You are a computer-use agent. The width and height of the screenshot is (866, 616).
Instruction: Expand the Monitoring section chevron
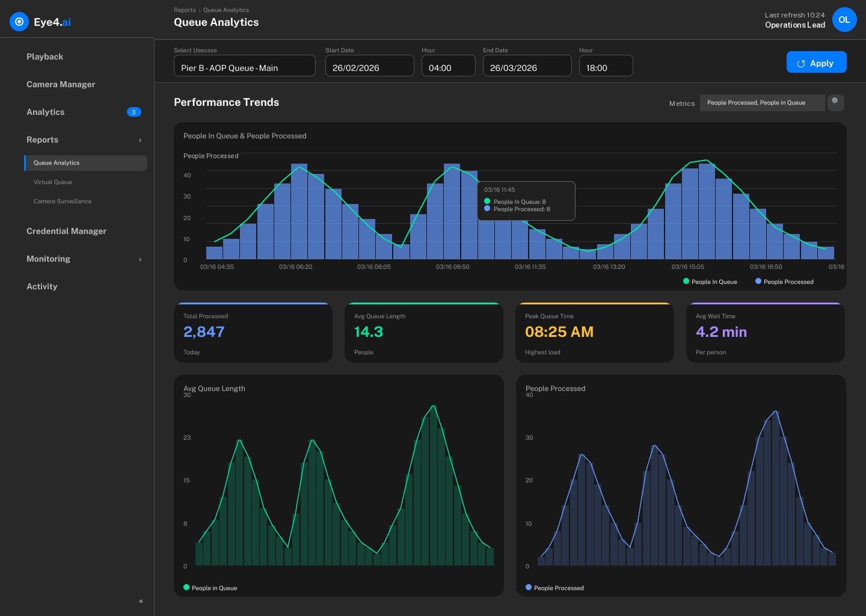click(x=140, y=259)
